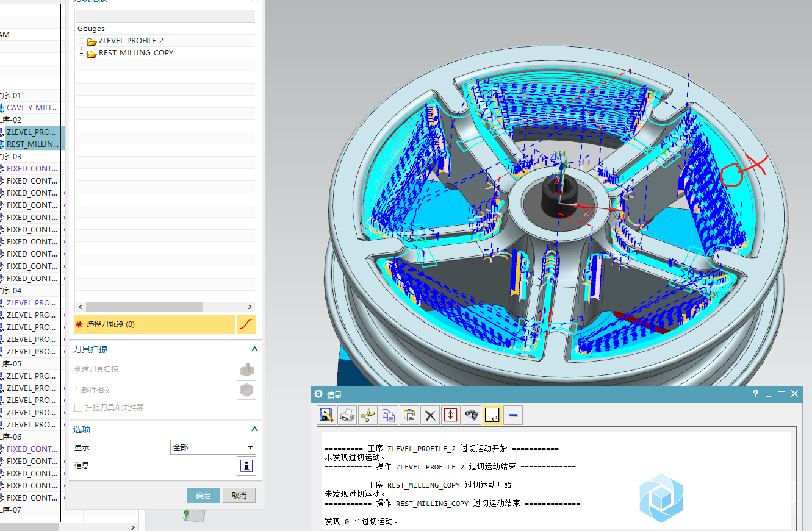Click the 选择刀轨段 (0) selection row
The width and height of the screenshot is (812, 531).
tap(155, 324)
